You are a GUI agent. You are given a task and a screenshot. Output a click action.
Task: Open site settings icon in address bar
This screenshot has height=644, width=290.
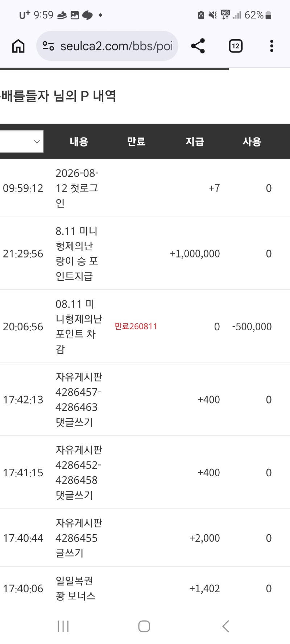pyautogui.click(x=48, y=46)
